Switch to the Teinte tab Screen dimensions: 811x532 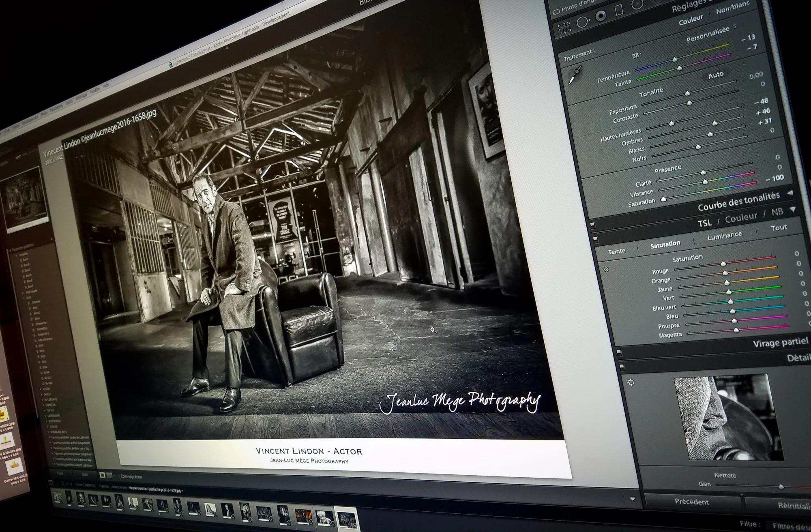point(616,251)
